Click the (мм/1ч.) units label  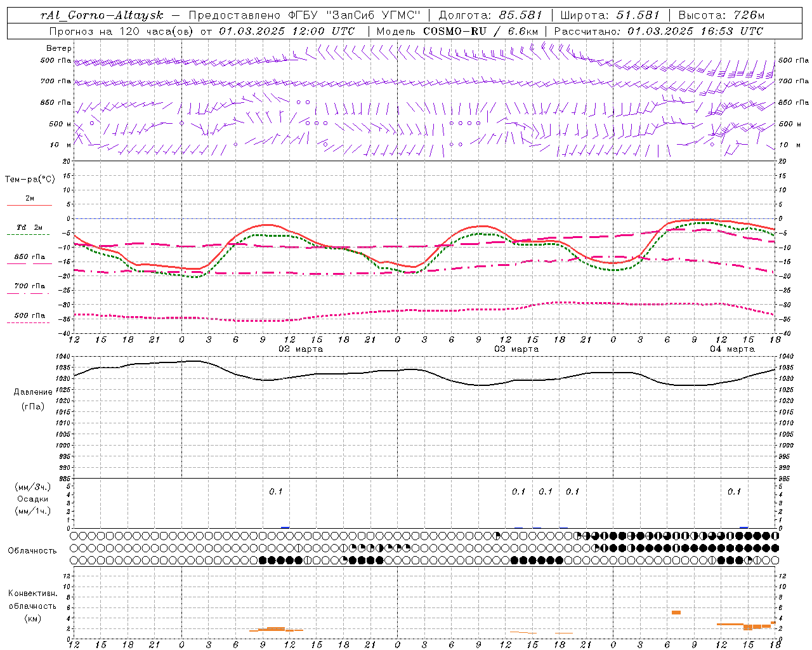click(x=33, y=511)
